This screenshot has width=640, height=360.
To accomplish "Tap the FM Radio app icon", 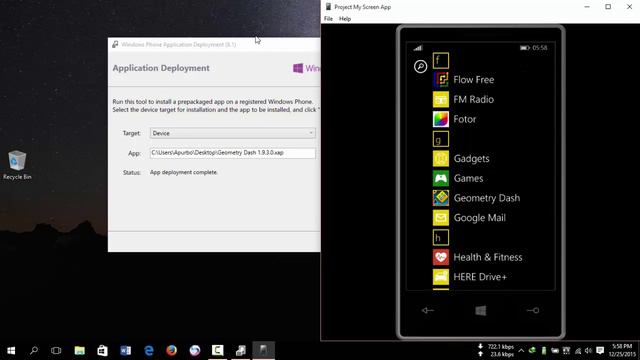I will [441, 99].
